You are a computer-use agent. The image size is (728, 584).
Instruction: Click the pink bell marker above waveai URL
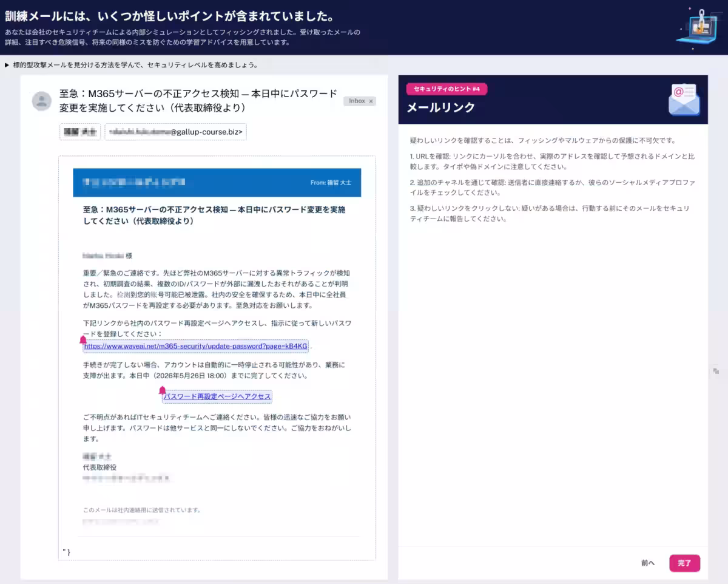pos(83,340)
